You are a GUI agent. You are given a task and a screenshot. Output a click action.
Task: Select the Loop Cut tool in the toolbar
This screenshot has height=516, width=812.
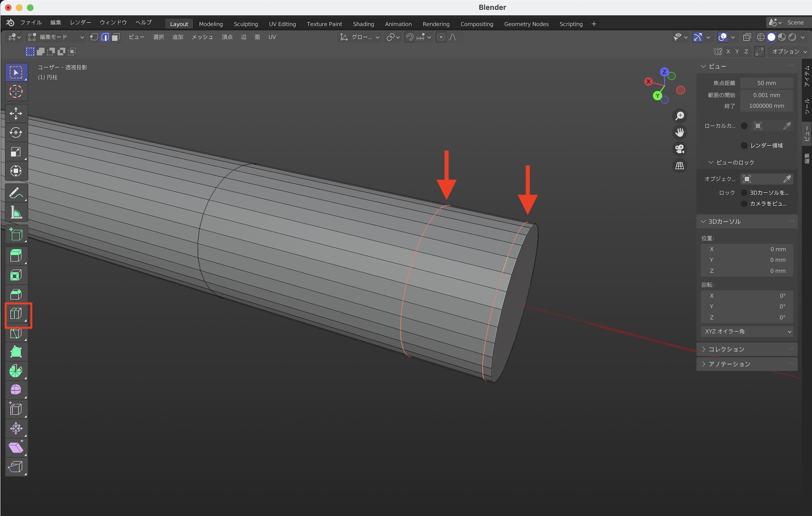(x=16, y=314)
